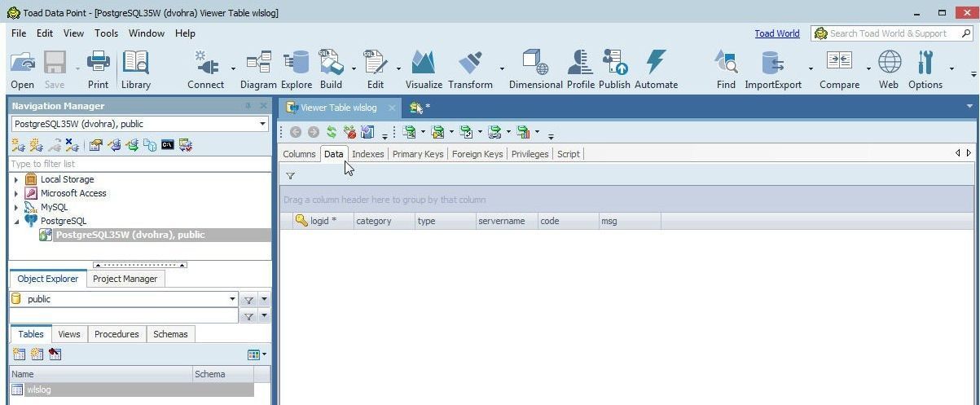Open the Options button dropdown arrow
The width and height of the screenshot is (980, 405).
pyautogui.click(x=951, y=69)
